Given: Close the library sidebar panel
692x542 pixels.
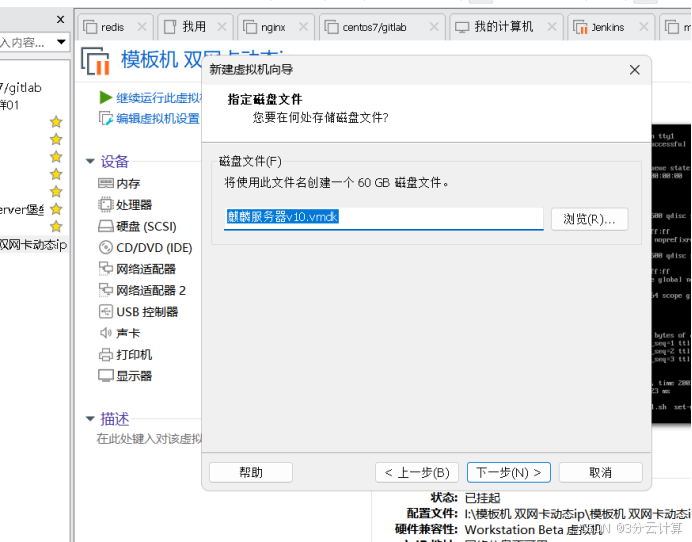Looking at the screenshot, I should 60,19.
